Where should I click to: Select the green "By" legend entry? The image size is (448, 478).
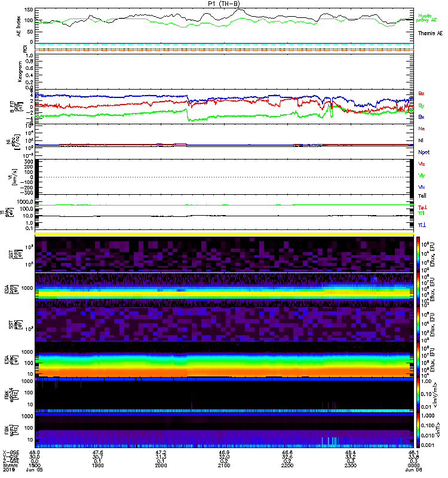pos(421,106)
